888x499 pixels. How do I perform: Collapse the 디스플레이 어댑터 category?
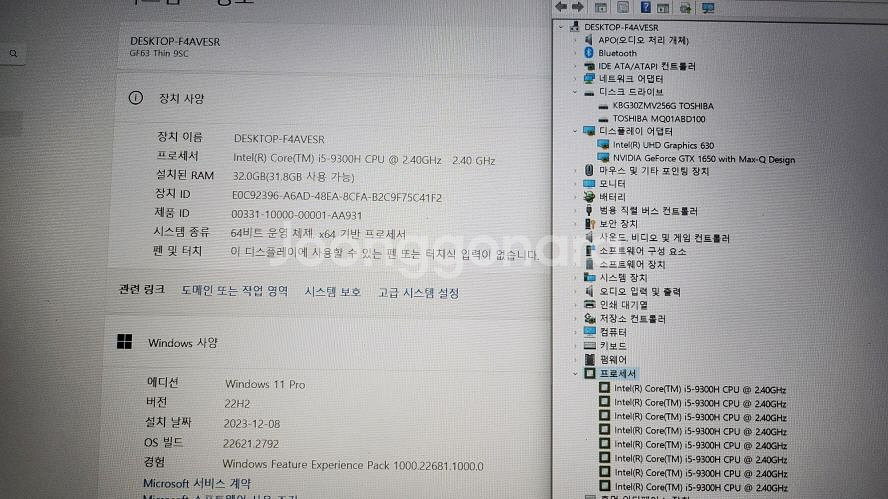click(575, 131)
